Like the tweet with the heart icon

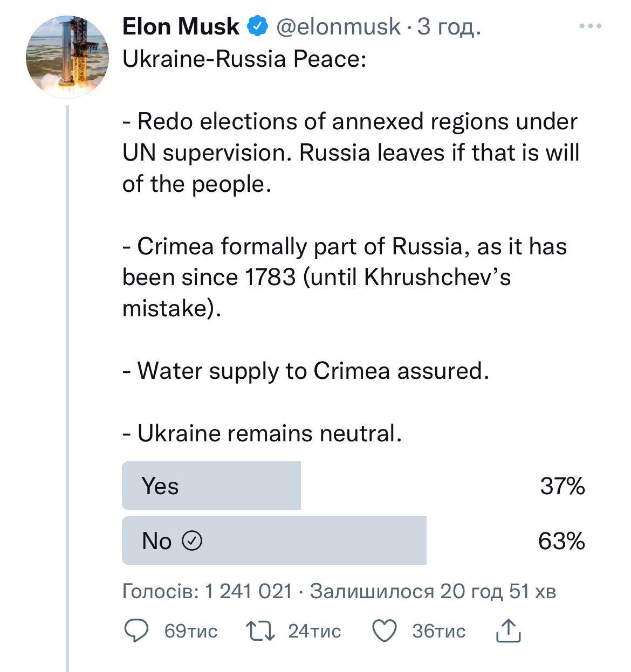[x=385, y=631]
